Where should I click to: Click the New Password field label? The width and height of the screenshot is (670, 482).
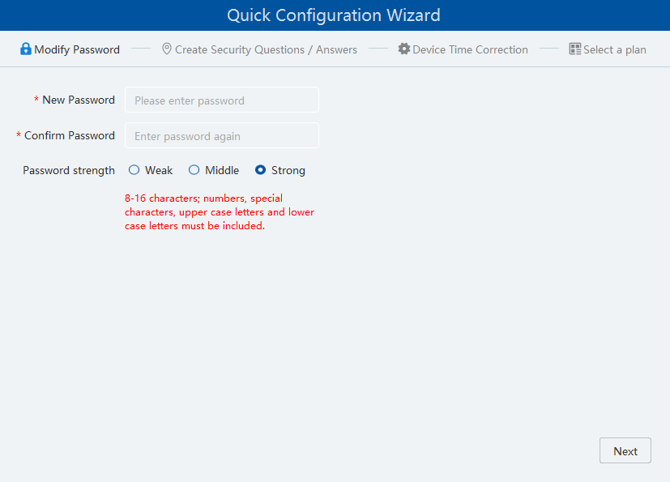[x=78, y=100]
